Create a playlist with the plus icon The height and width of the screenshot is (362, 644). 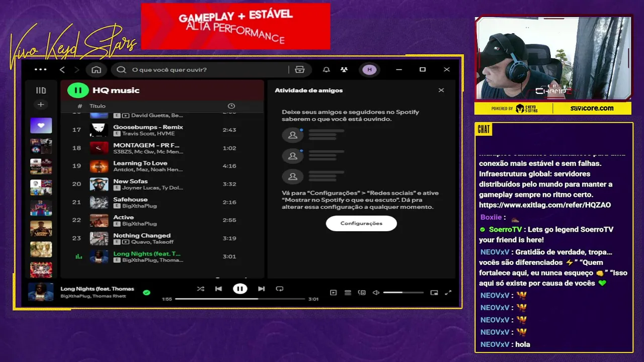pyautogui.click(x=41, y=105)
